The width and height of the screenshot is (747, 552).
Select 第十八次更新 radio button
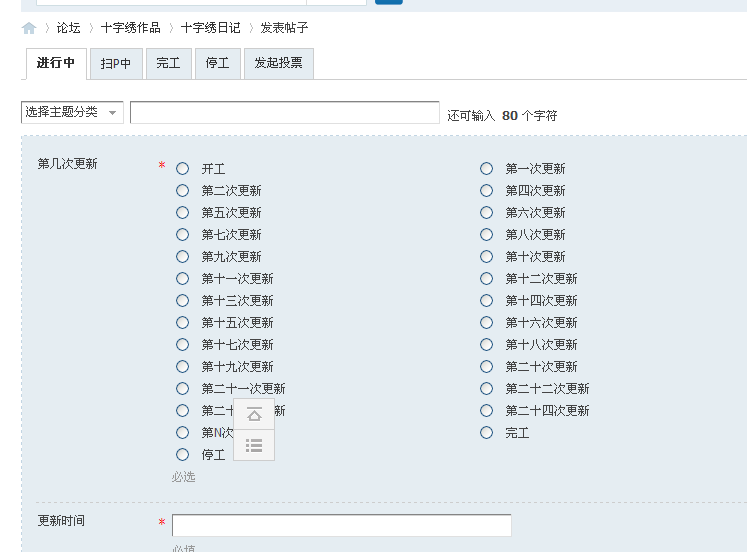(486, 344)
